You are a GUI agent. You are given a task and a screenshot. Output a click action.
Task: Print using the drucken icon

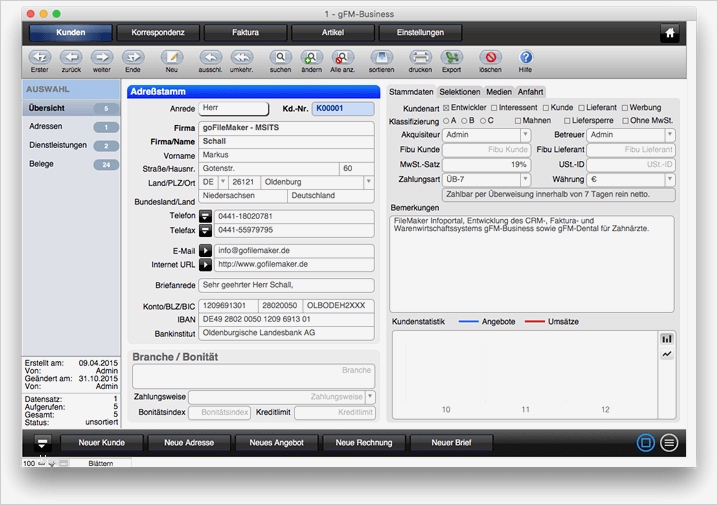coord(421,58)
